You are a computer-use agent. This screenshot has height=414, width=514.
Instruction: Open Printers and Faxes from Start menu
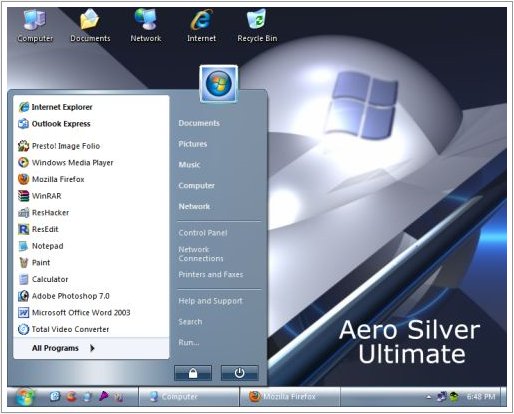(211, 274)
